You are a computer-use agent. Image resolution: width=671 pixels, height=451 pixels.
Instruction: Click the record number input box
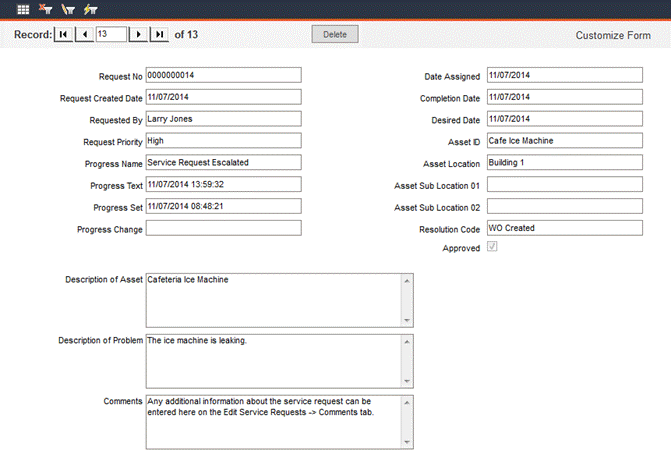(x=111, y=34)
